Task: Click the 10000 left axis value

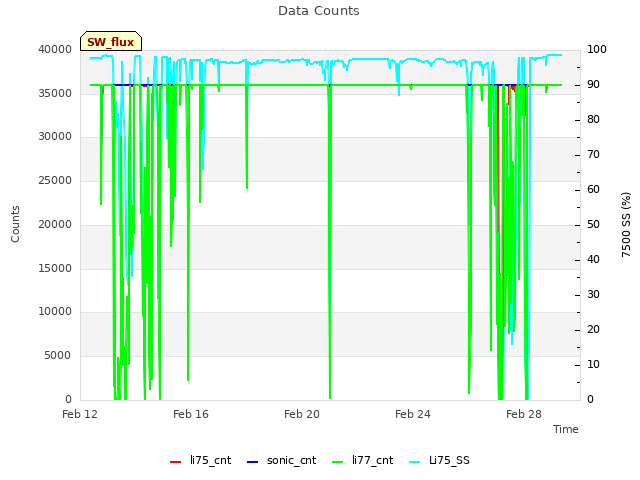Action: click(x=55, y=311)
